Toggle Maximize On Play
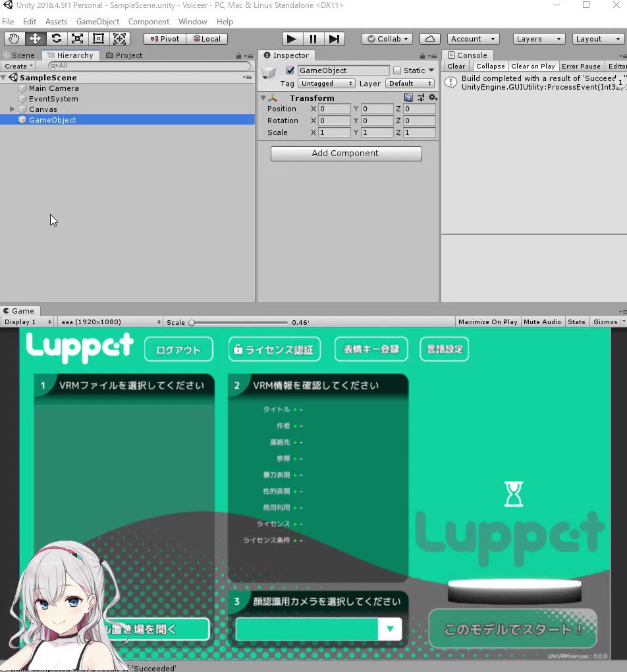The height and width of the screenshot is (672, 627). point(488,322)
